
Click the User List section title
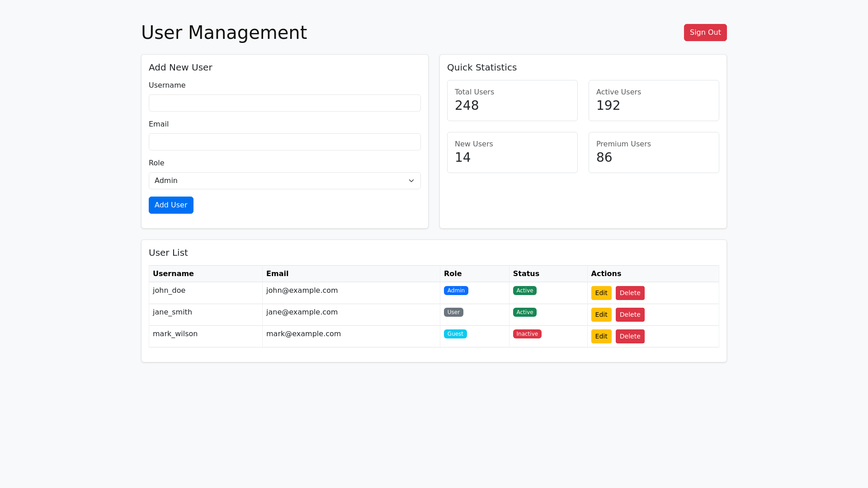point(168,253)
